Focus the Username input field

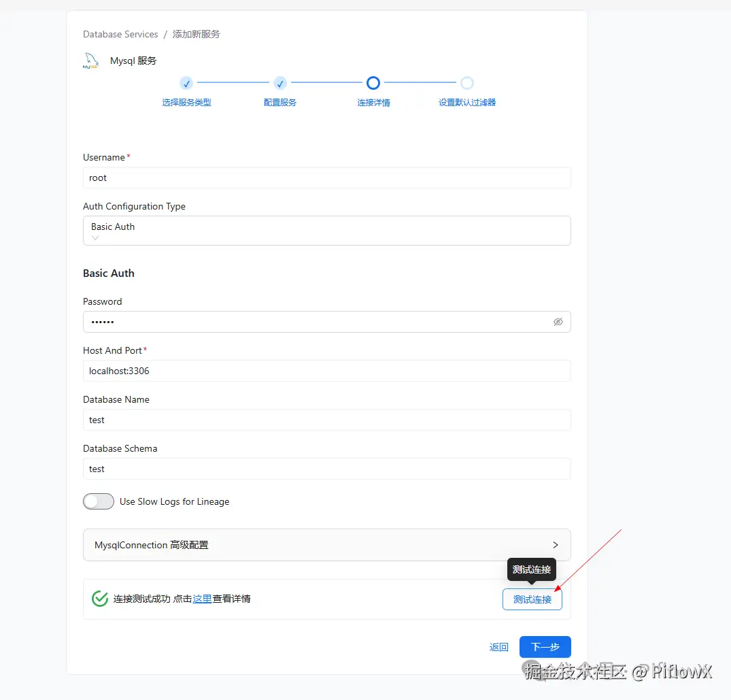tap(327, 178)
